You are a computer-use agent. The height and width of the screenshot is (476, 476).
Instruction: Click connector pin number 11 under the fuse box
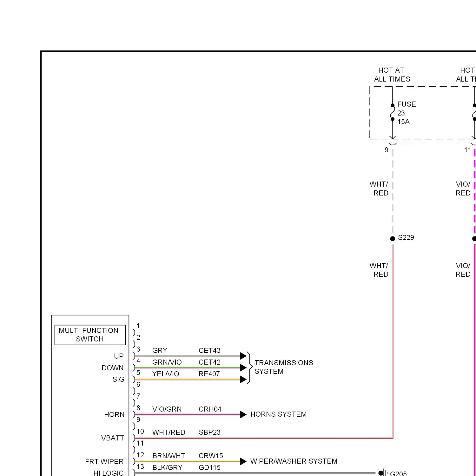(x=467, y=150)
